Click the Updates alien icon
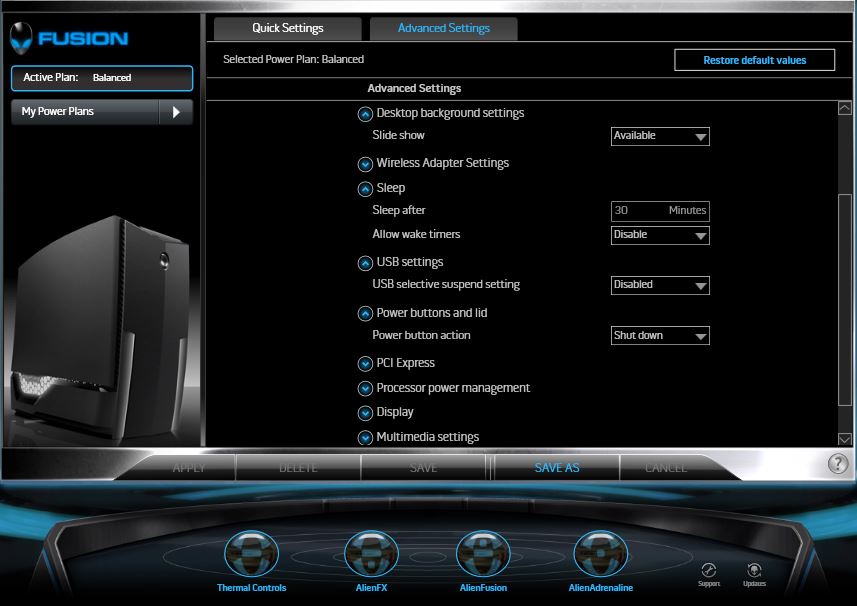Image resolution: width=857 pixels, height=606 pixels. coord(754,570)
